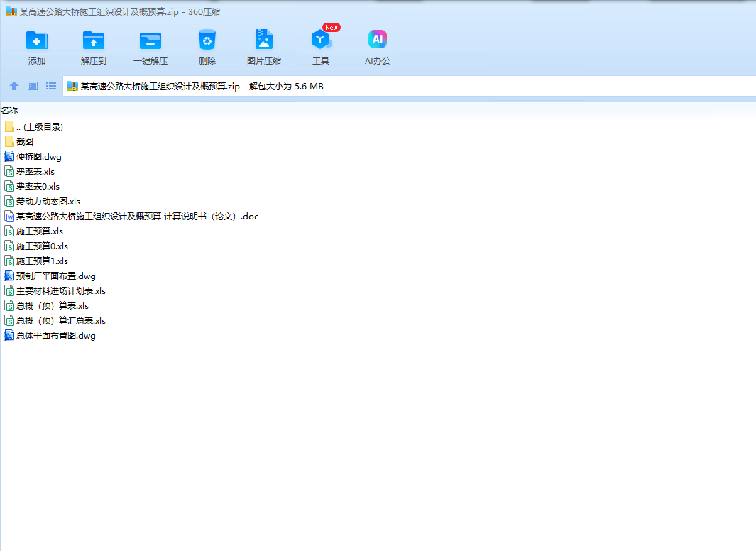Click the DWG icon beside 预制厂平面布置.dwg

pos(9,276)
